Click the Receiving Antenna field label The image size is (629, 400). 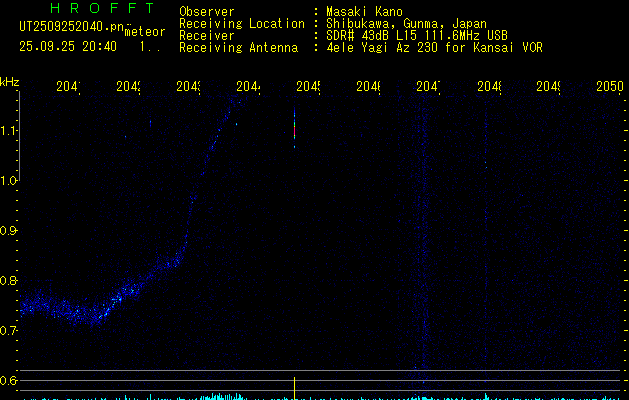[x=238, y=48]
